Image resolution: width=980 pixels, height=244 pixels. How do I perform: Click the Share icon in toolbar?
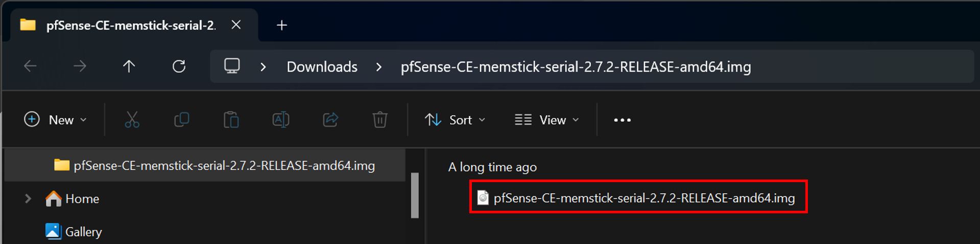pyautogui.click(x=330, y=120)
